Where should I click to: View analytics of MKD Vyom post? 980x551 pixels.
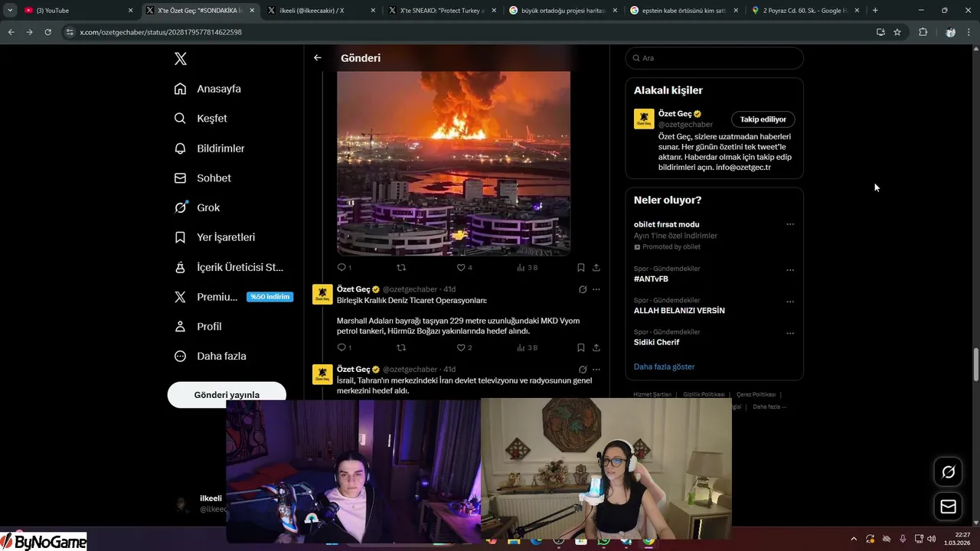click(x=527, y=347)
